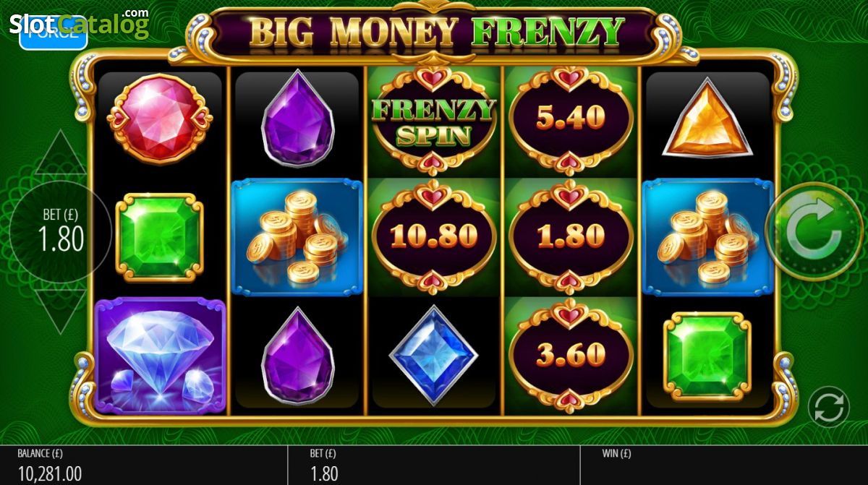Click the red ruby gem symbol

pos(160,117)
